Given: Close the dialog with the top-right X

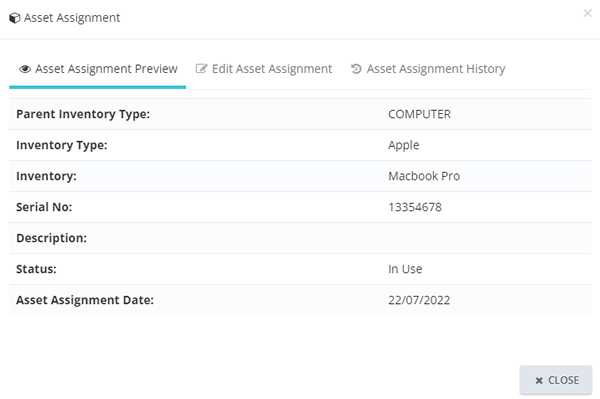Looking at the screenshot, I should click(x=587, y=13).
